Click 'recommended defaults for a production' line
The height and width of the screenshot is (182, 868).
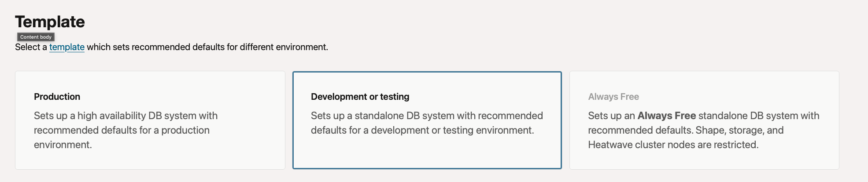(x=122, y=130)
